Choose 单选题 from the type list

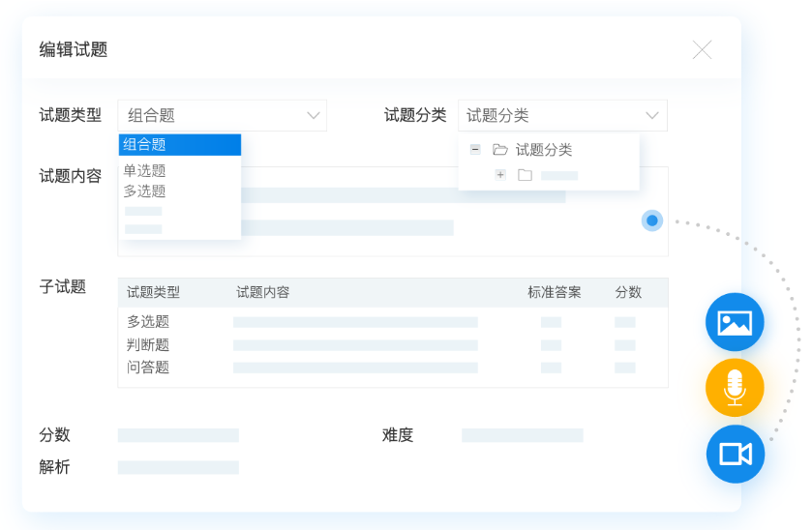tap(145, 170)
